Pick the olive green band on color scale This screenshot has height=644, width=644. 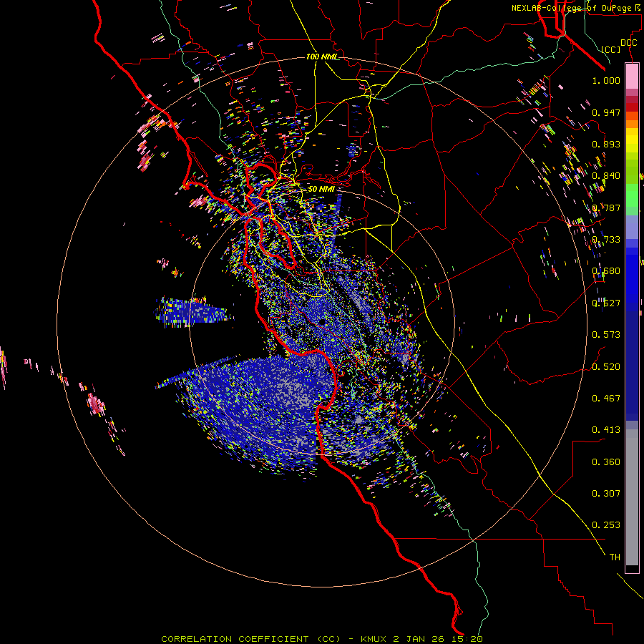tap(632, 171)
